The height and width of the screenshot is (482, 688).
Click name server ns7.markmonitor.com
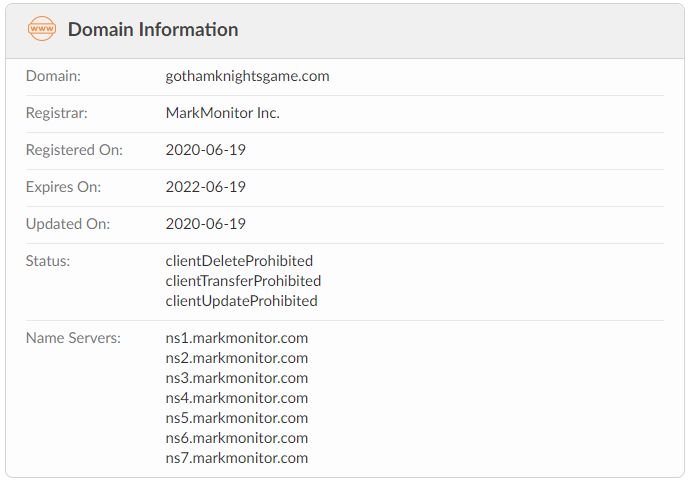pyautogui.click(x=237, y=458)
